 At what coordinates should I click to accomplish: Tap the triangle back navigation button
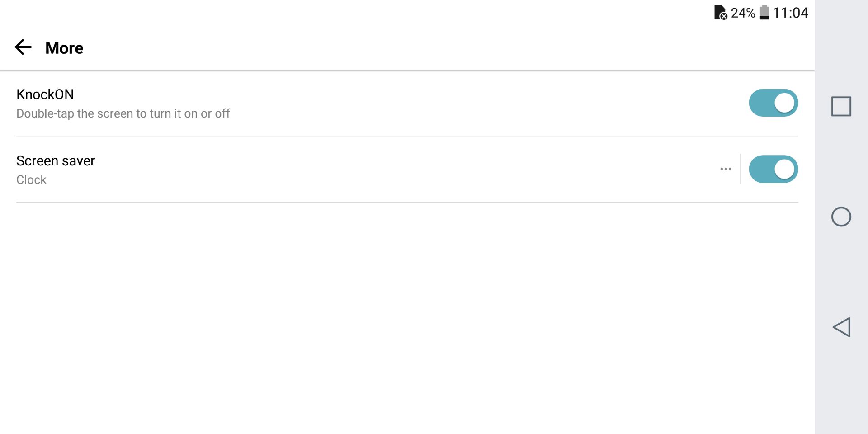pos(841,327)
